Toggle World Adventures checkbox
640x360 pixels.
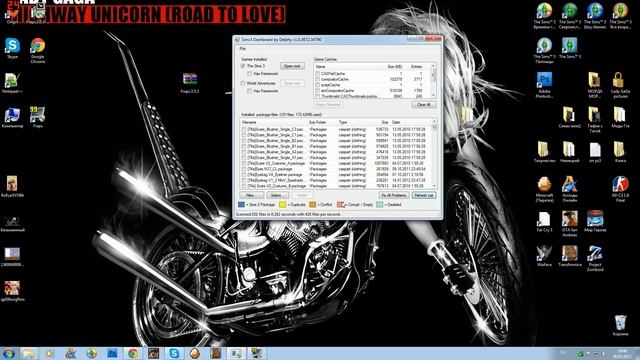coord(243,83)
